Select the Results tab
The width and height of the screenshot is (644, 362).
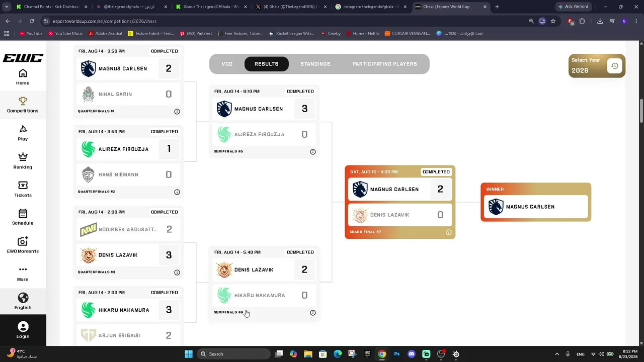266,64
